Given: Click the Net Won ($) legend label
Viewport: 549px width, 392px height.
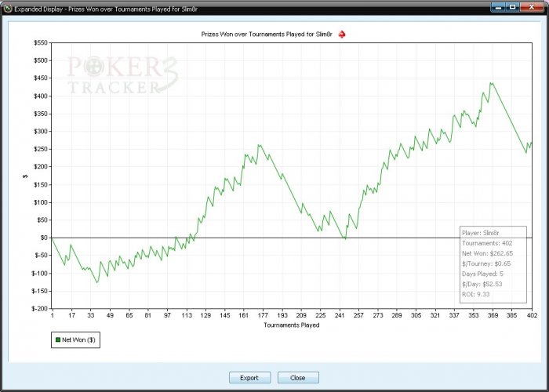Looking at the screenshot, I should (x=78, y=339).
